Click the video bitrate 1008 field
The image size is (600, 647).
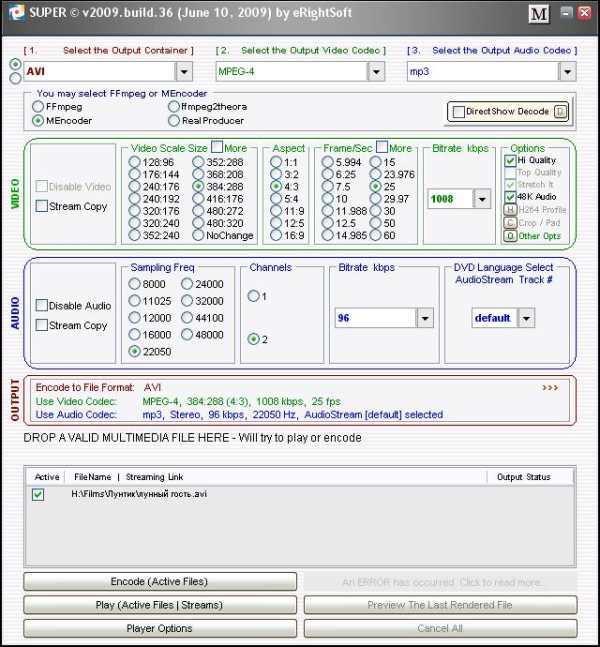coord(450,199)
